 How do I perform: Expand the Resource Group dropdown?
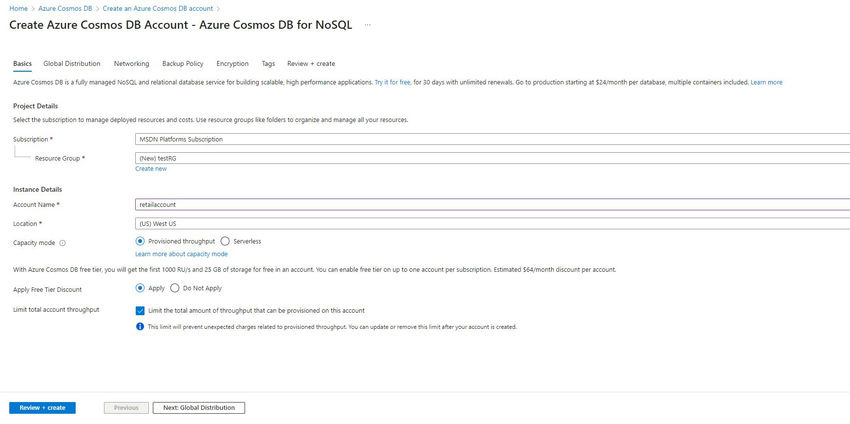click(492, 158)
